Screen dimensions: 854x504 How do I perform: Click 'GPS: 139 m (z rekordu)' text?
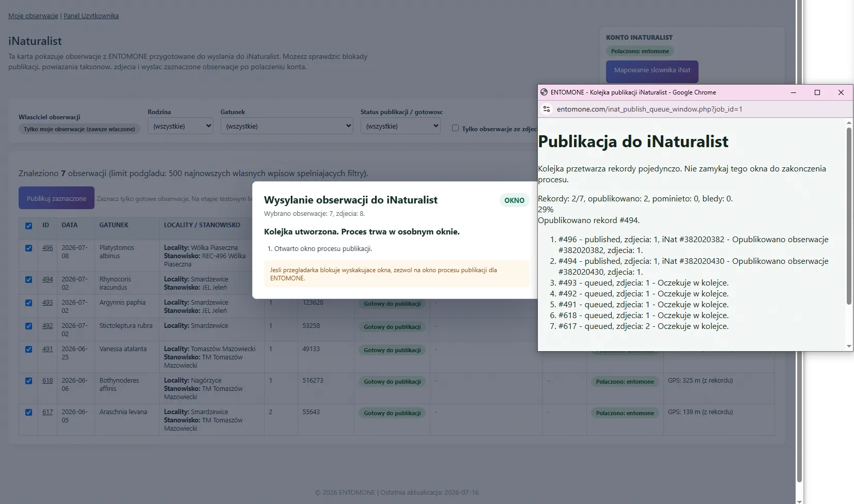[700, 412]
